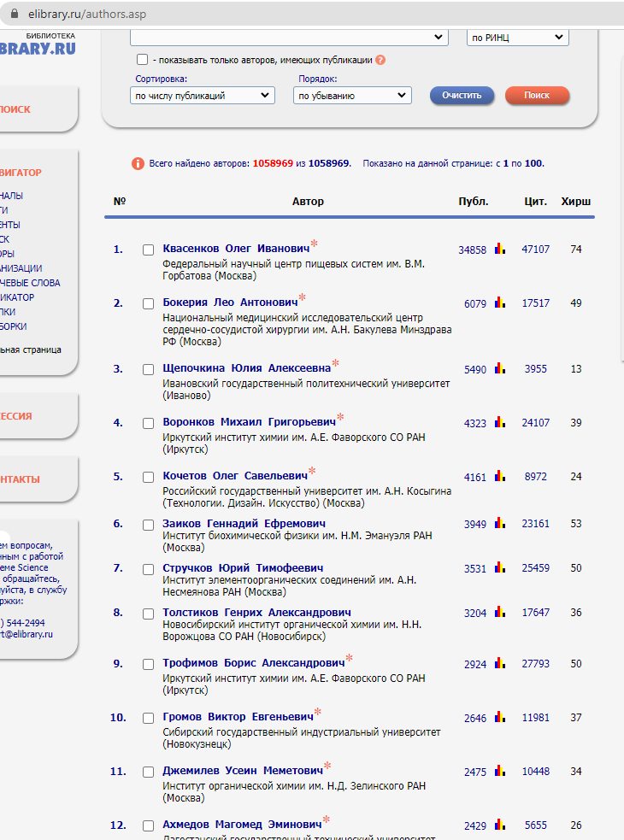
Task: Select checkbox for Трофимов Борис Александрович
Action: tap(149, 664)
